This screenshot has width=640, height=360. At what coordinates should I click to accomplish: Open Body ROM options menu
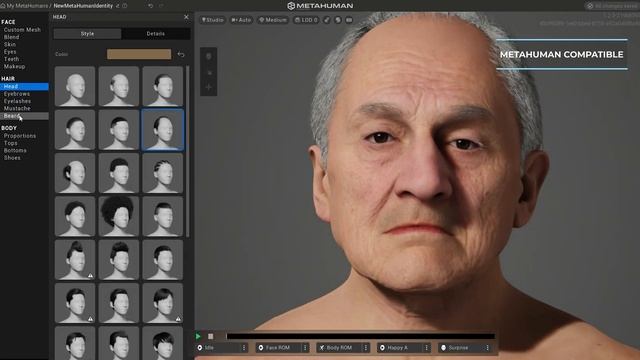tap(366, 348)
